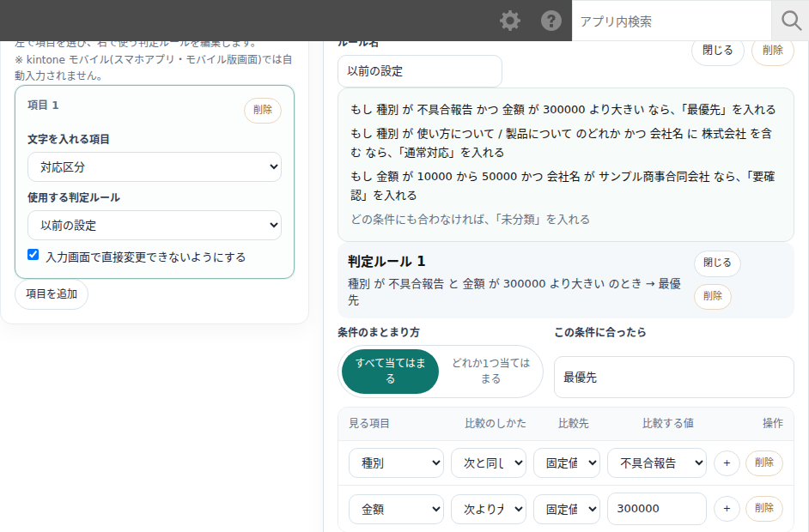Click summary line mentioning 通常対応
Image resolution: width=809 pixels, height=532 pixels.
pyautogui.click(x=562, y=143)
